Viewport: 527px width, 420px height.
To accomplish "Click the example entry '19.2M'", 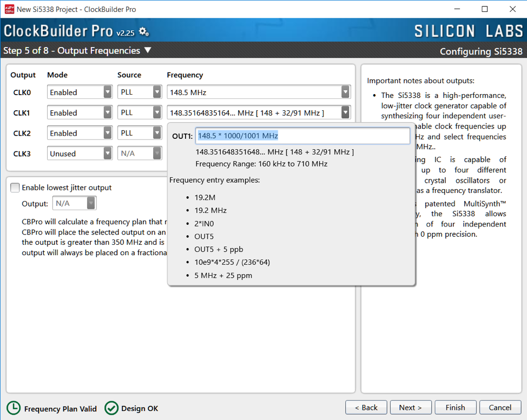I will (x=205, y=197).
